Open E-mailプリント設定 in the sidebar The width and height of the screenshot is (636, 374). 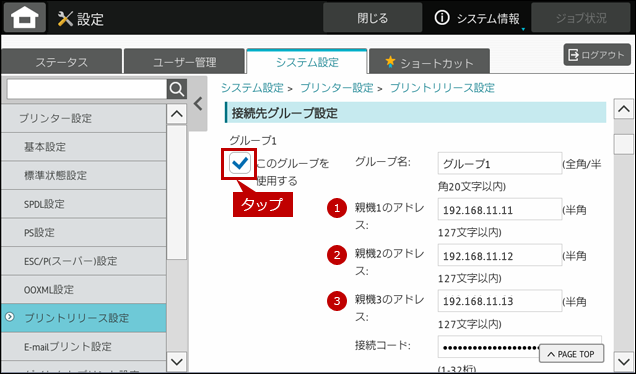click(84, 346)
